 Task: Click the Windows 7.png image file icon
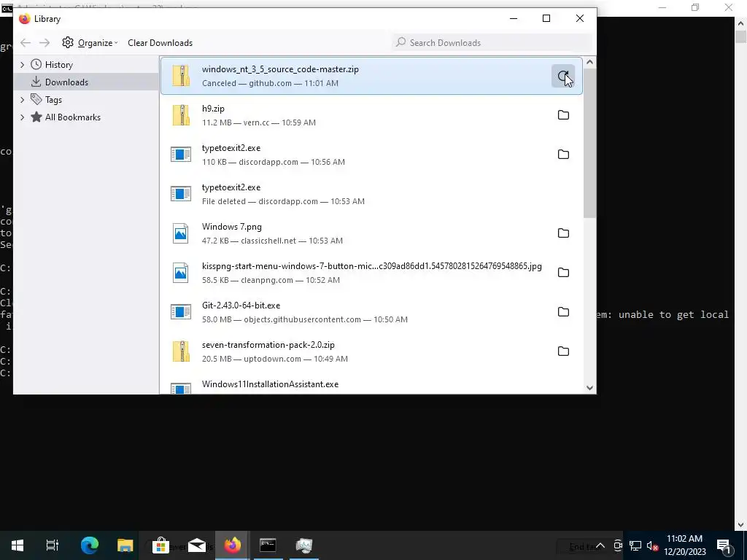coord(181,233)
